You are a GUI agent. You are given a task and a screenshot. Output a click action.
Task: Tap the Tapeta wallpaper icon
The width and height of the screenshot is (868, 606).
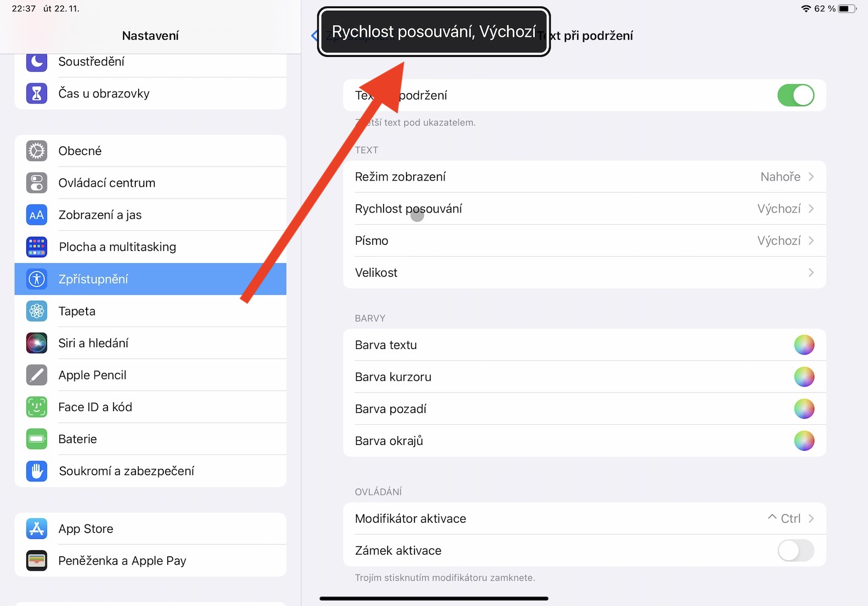coord(37,311)
